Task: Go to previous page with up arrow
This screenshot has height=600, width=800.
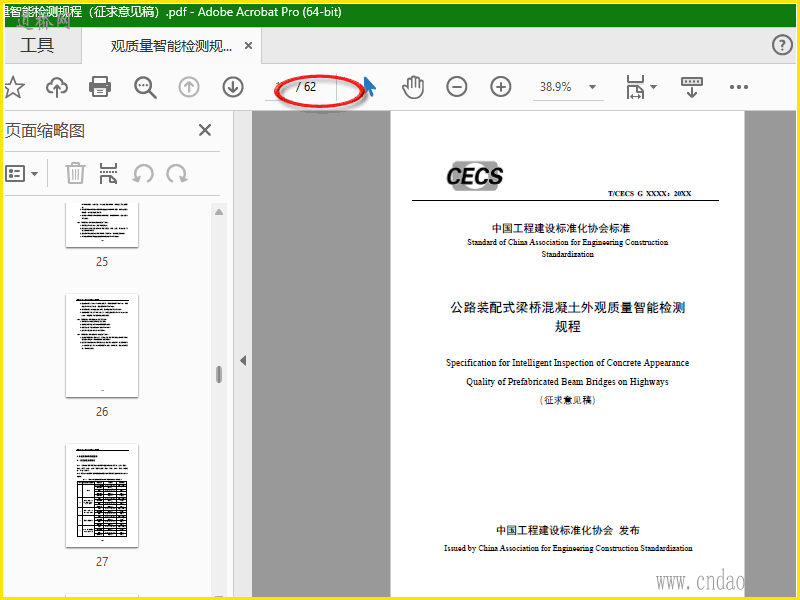Action: pos(189,87)
